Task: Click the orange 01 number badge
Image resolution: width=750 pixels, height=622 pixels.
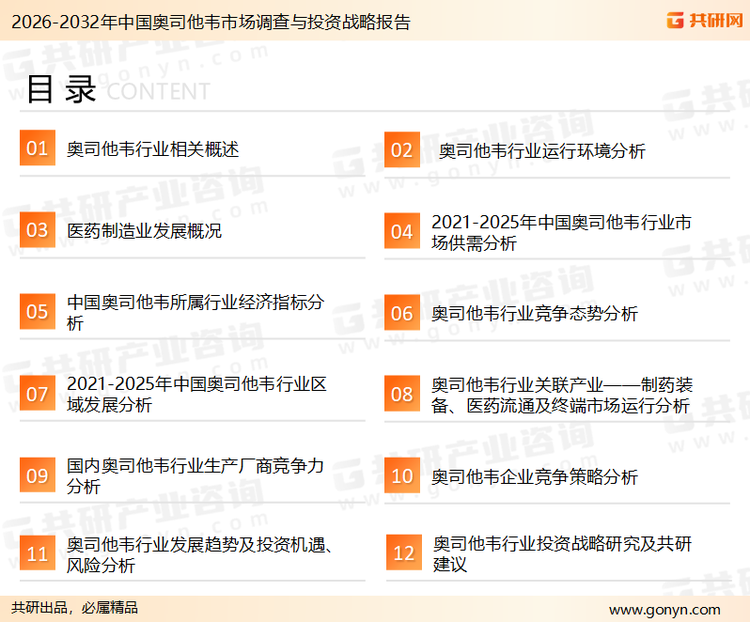Action: tap(37, 148)
